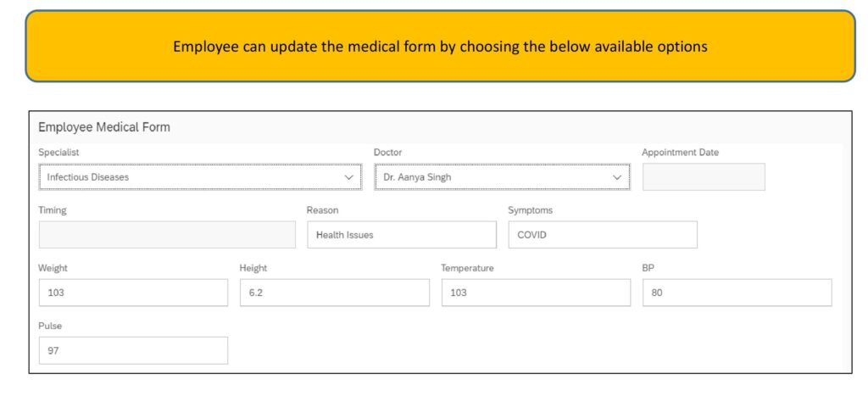Open the Infectious Diseases specialist combo box
Screen dimensions: 868x402
200,177
